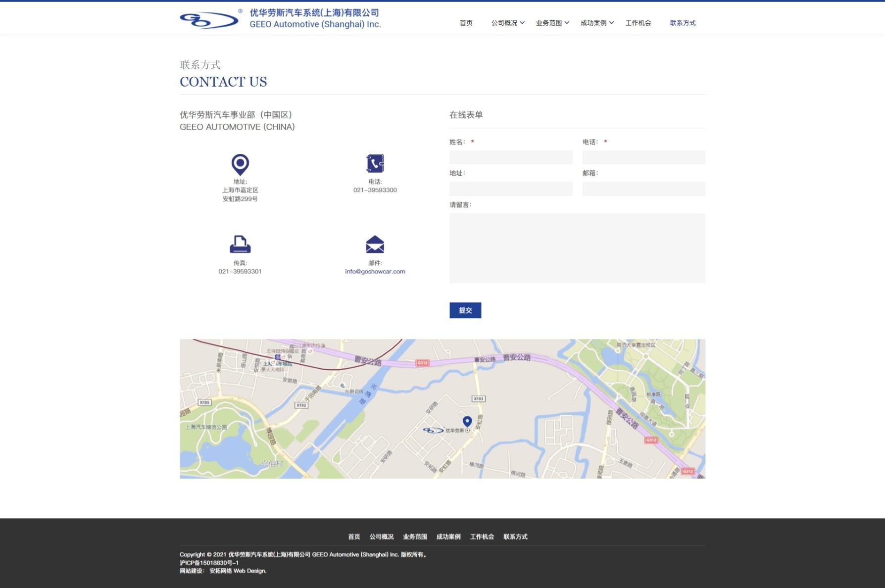Focus the 姓名 name input field
The image size is (885, 588).
pos(511,157)
